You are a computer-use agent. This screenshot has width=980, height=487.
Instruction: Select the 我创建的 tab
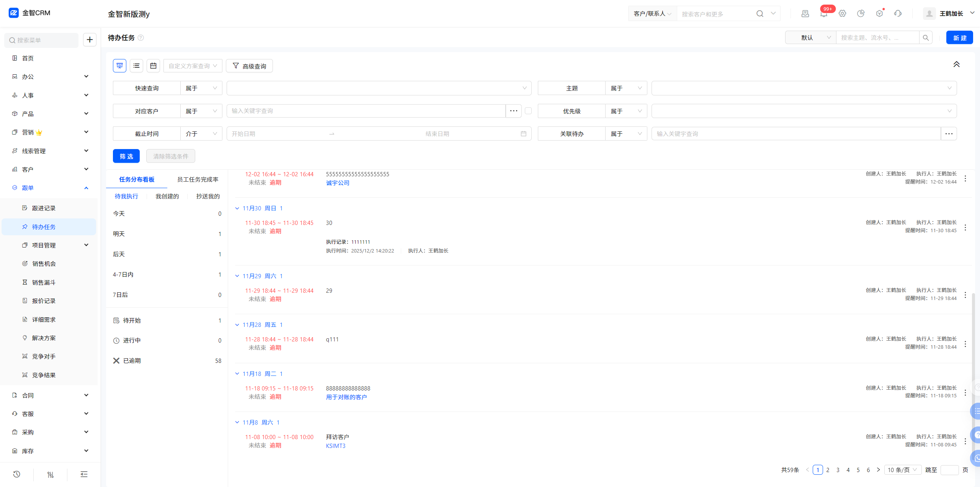tap(167, 196)
